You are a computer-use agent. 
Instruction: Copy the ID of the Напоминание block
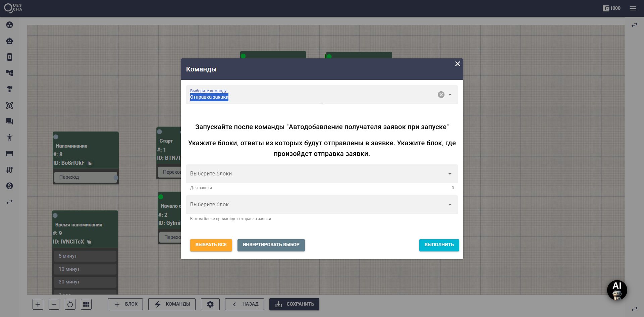click(90, 163)
